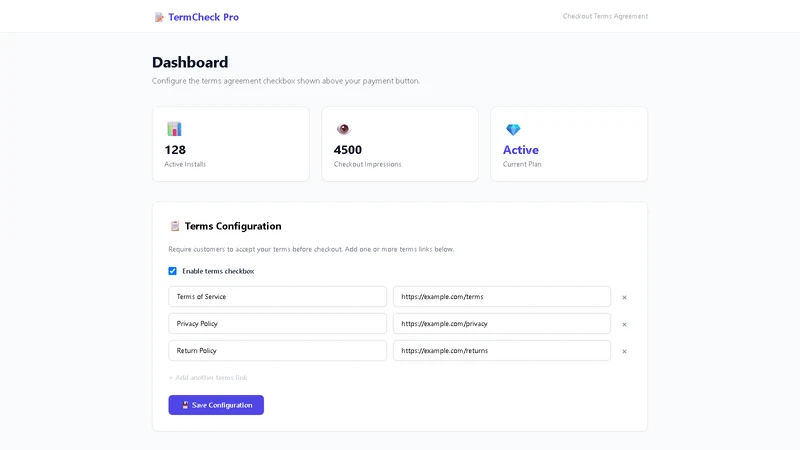This screenshot has width=800, height=450.
Task: Click the Checkout Impressions caption
Action: coord(367,164)
